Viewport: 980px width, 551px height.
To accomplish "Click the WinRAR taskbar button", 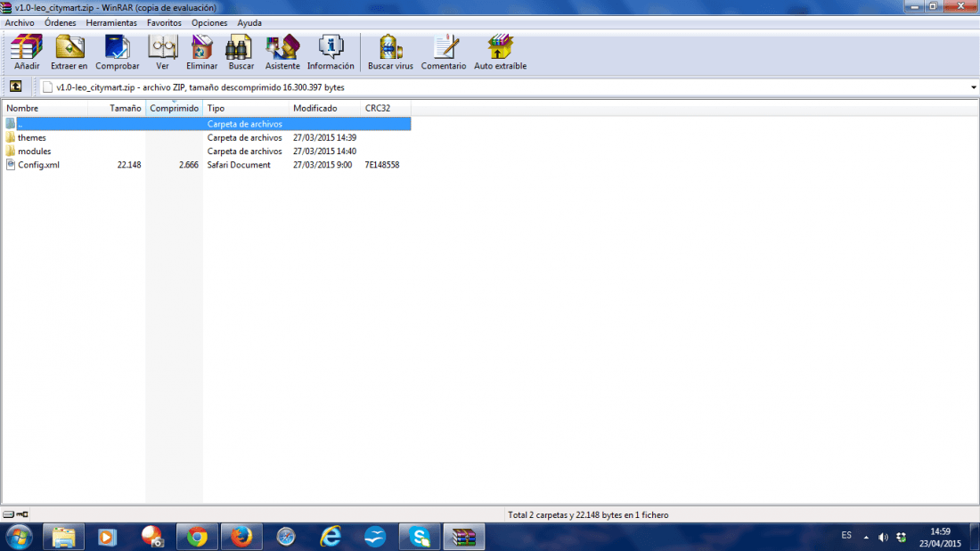I will [464, 538].
